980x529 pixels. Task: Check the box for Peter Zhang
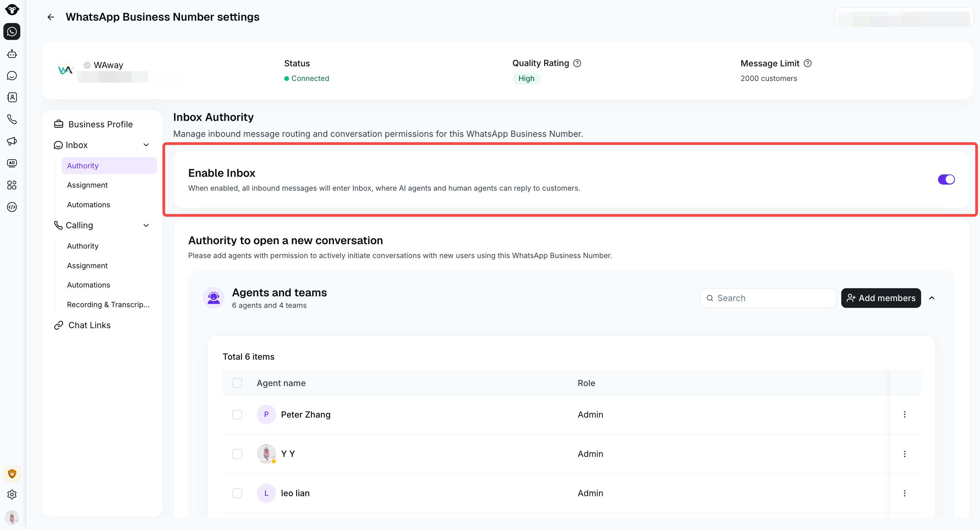point(237,415)
